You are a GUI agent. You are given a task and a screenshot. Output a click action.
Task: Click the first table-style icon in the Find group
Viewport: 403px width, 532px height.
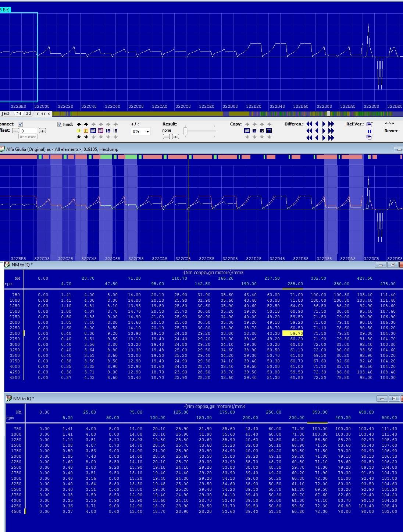point(108,131)
